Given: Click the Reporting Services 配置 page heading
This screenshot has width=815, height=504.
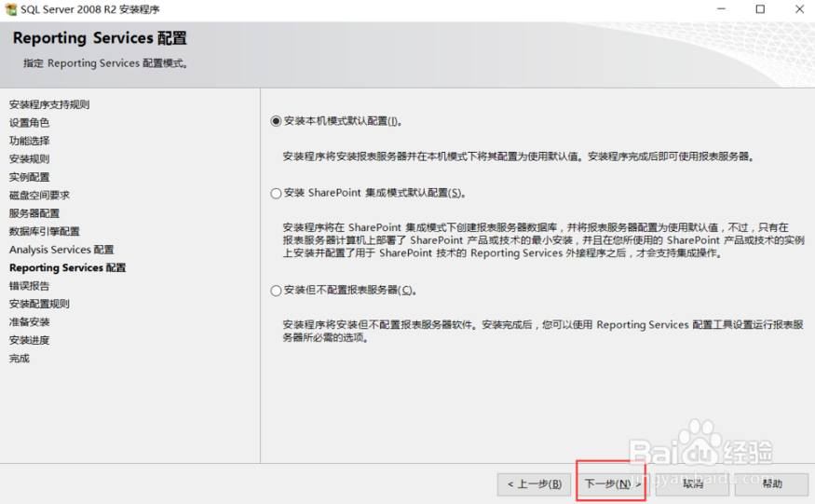Looking at the screenshot, I should (x=100, y=38).
